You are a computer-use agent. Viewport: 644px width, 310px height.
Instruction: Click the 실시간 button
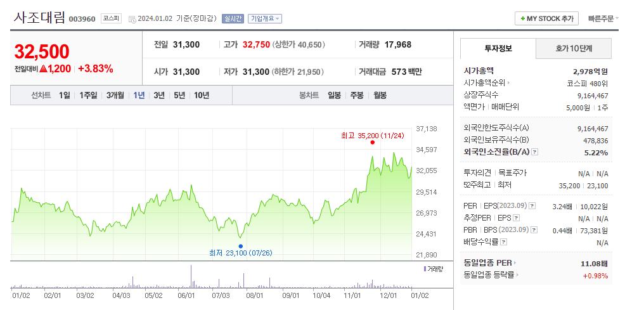pos(233,18)
